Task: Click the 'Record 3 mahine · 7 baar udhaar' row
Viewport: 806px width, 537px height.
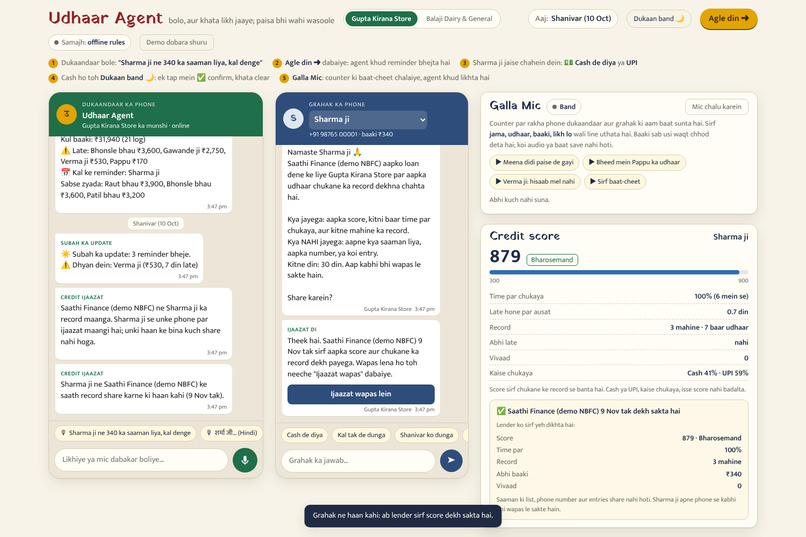Action: [x=619, y=327]
